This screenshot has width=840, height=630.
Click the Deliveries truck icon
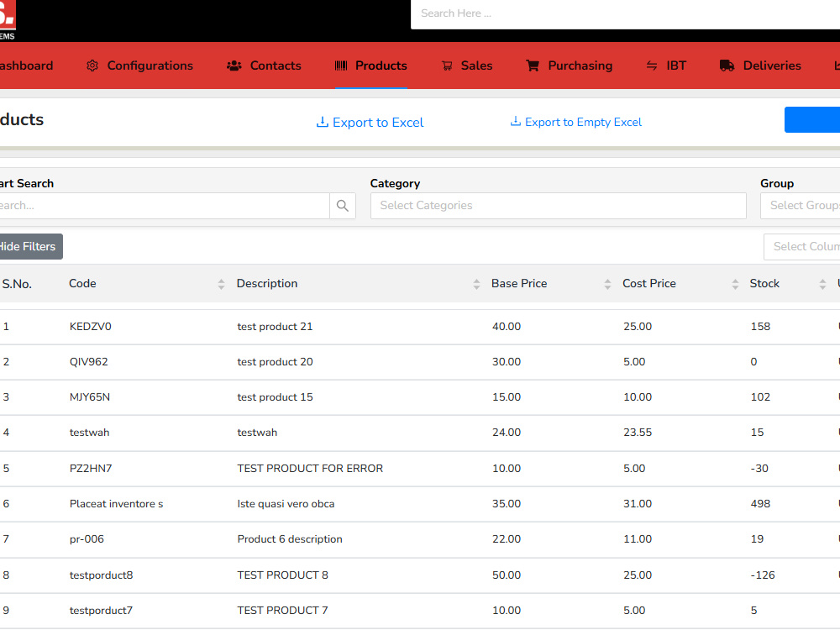(x=727, y=66)
